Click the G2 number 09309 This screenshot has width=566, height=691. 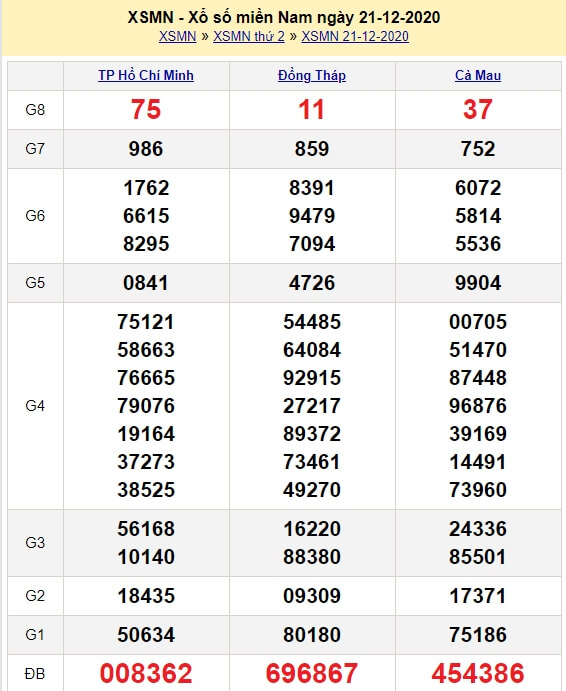click(x=312, y=596)
